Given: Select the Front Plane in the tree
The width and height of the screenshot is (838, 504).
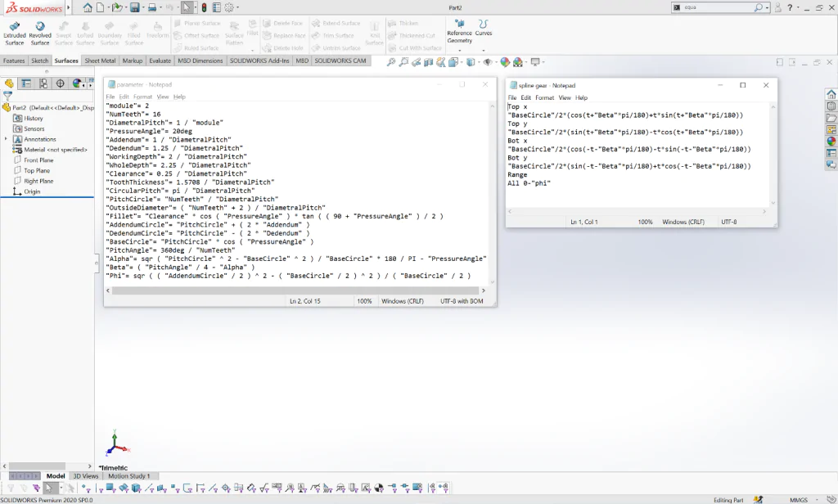Looking at the screenshot, I should tap(38, 160).
